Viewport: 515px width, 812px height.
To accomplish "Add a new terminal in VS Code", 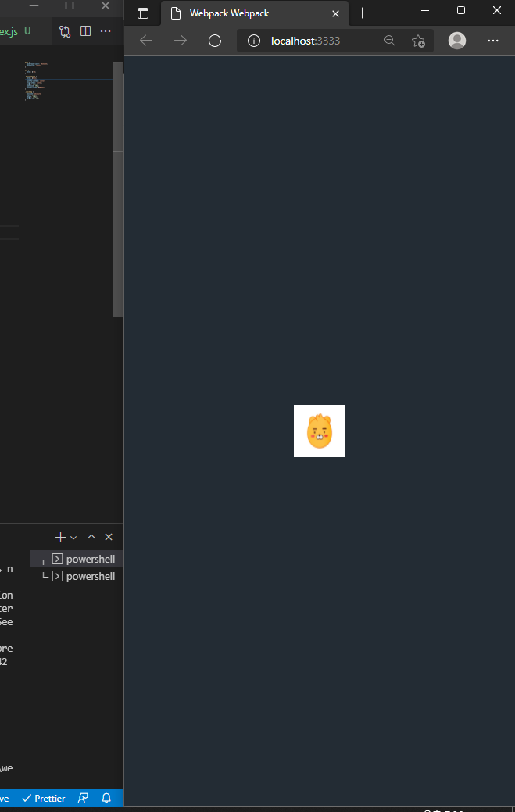I will 60,537.
